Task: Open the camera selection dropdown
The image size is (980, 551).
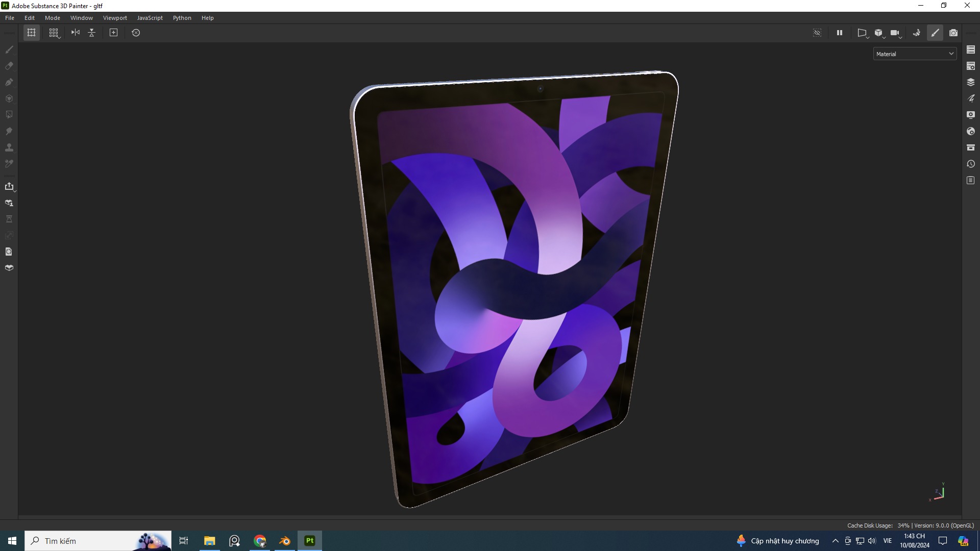Action: [896, 33]
